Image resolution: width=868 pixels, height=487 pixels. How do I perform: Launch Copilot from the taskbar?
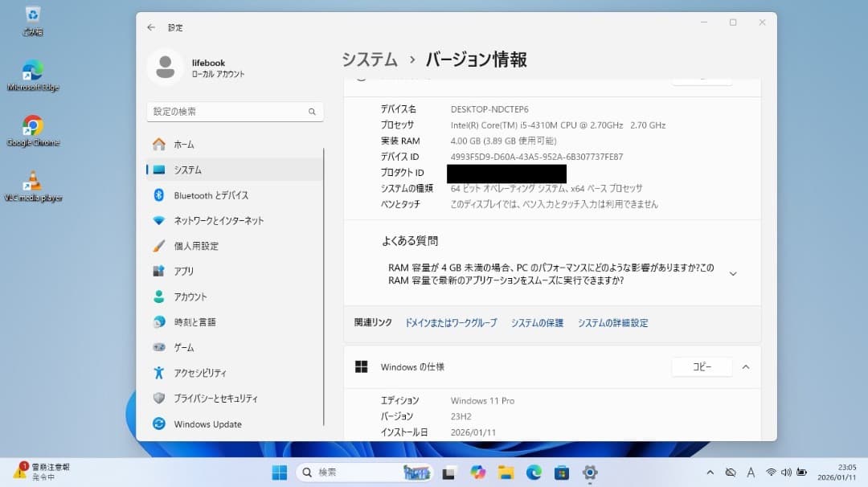point(477,472)
